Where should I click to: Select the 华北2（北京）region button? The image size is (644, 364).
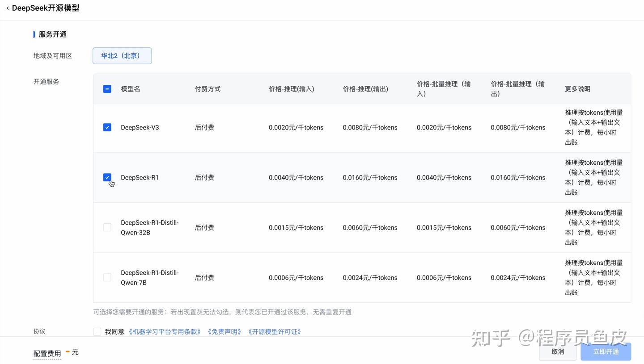point(122,56)
